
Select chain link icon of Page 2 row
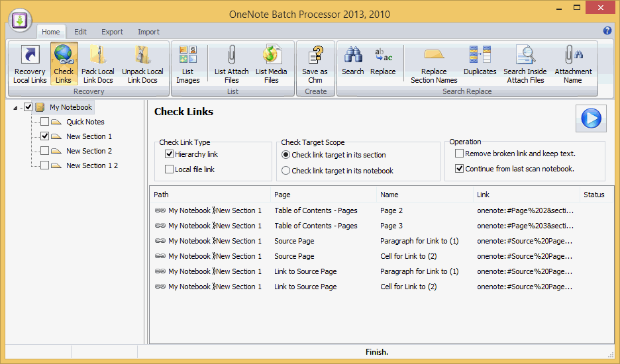[x=160, y=210]
